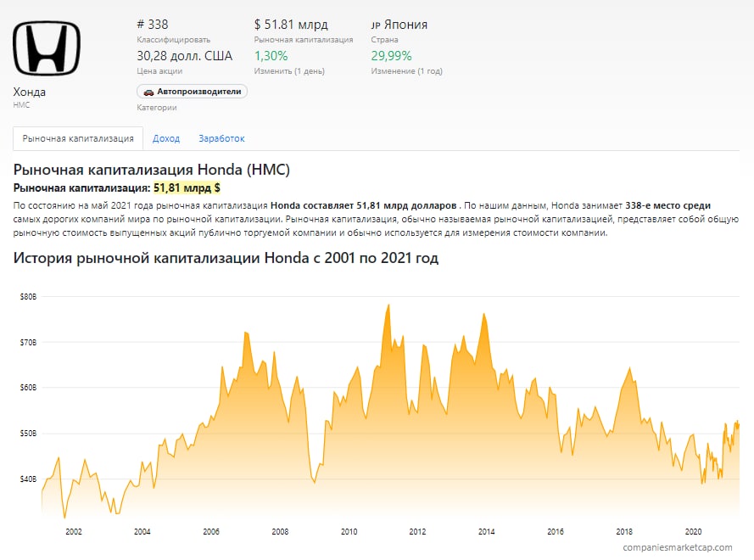Open the Автопроизводители category tag
The image size is (754, 560).
pos(192,92)
